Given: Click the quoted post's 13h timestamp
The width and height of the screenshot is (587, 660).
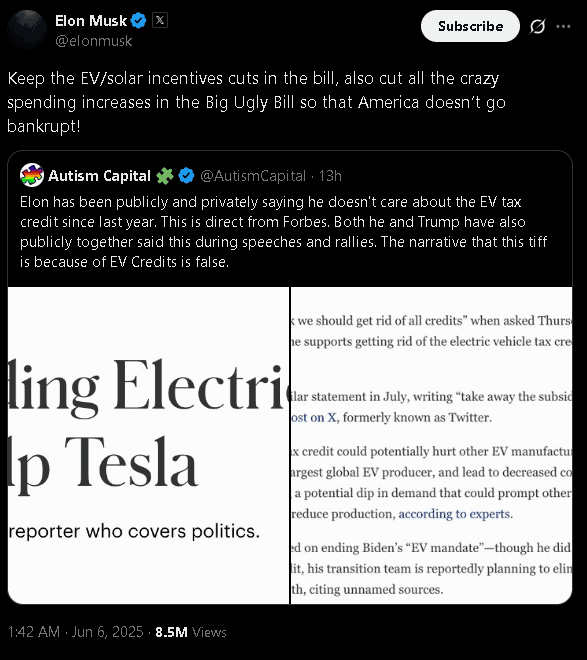Looking at the screenshot, I should 330,176.
